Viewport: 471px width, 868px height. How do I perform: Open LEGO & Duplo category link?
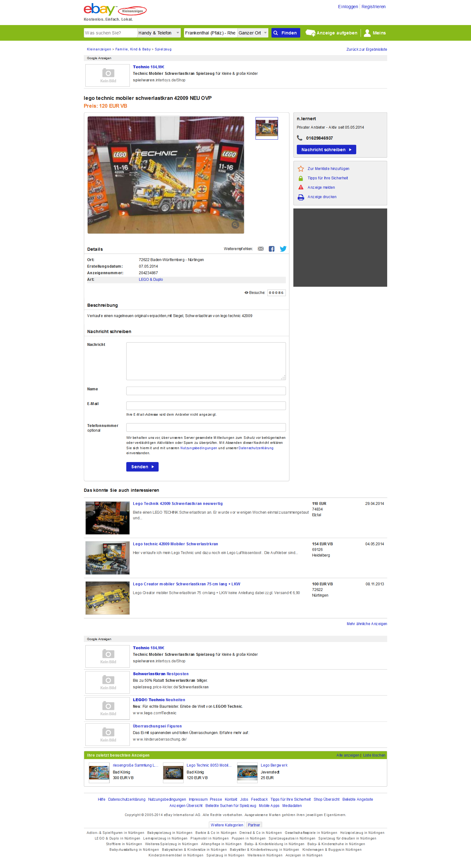[x=151, y=279]
